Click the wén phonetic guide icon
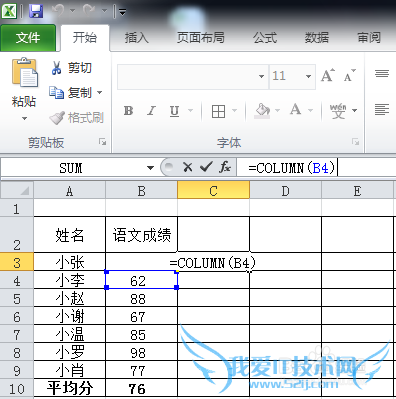 pos(338,110)
